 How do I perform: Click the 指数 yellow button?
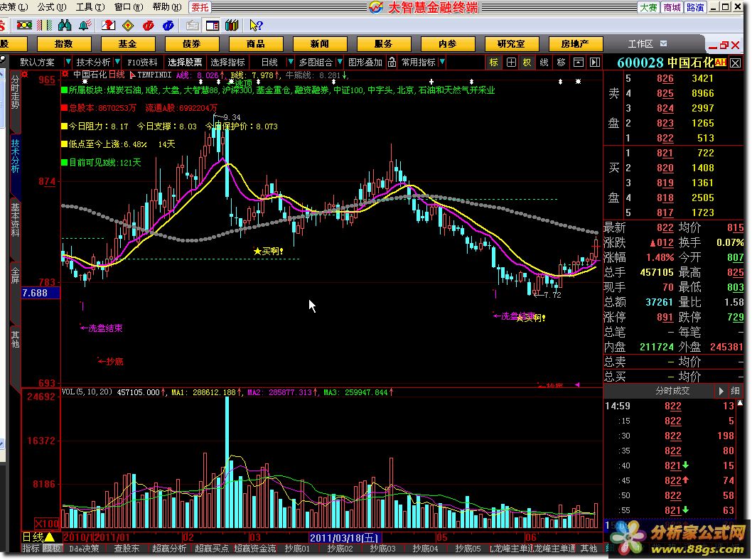tap(63, 44)
